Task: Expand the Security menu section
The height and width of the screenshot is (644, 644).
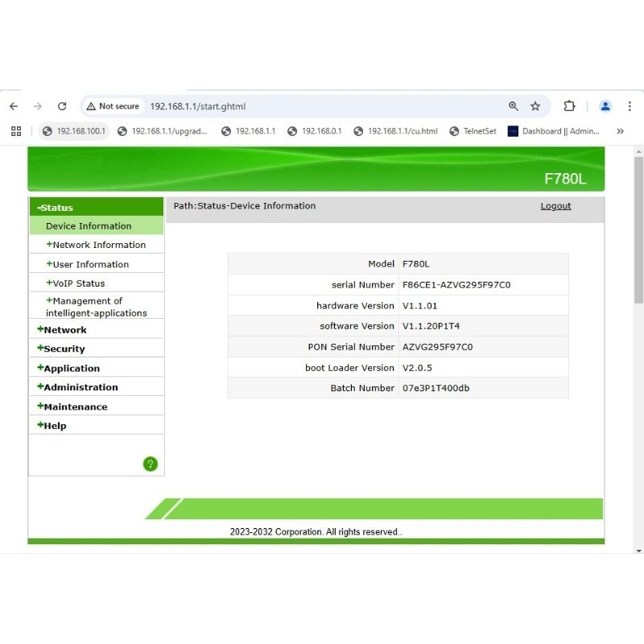Action: point(64,349)
